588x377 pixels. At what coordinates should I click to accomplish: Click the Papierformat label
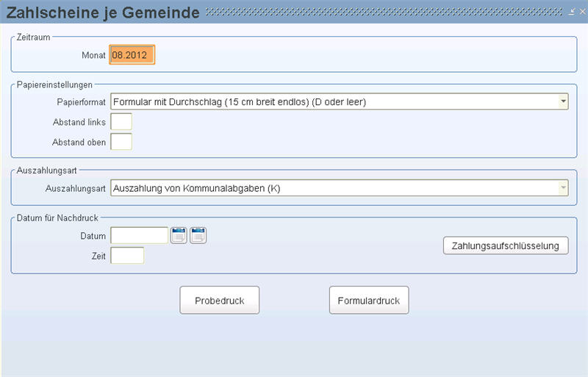click(x=82, y=102)
